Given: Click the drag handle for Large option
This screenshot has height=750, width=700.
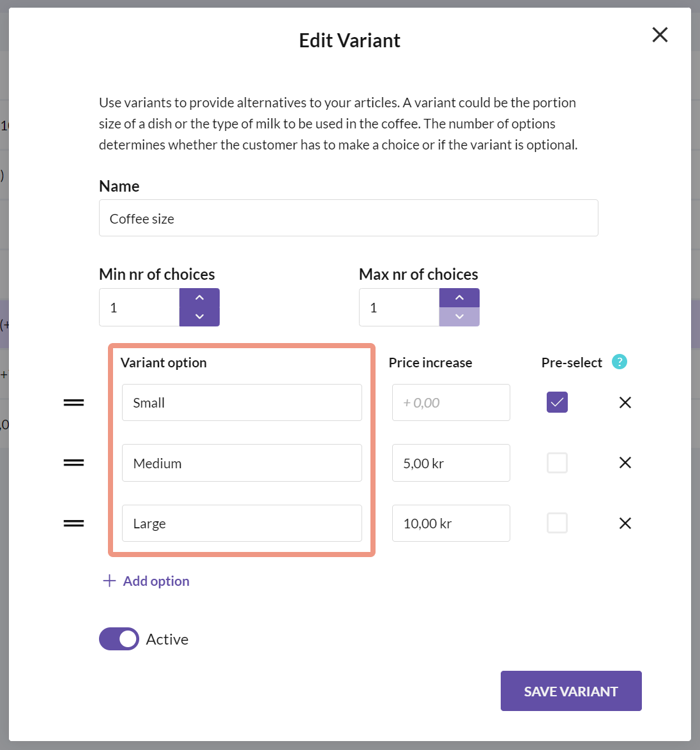Looking at the screenshot, I should 73,523.
